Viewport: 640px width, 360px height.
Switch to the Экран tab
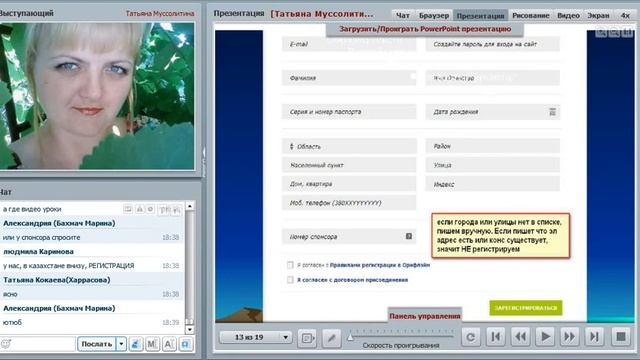coord(598,16)
